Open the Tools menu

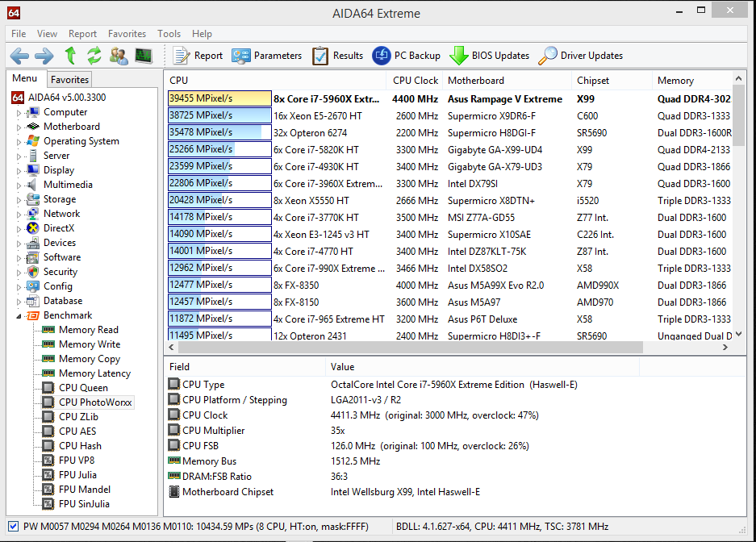pyautogui.click(x=169, y=34)
